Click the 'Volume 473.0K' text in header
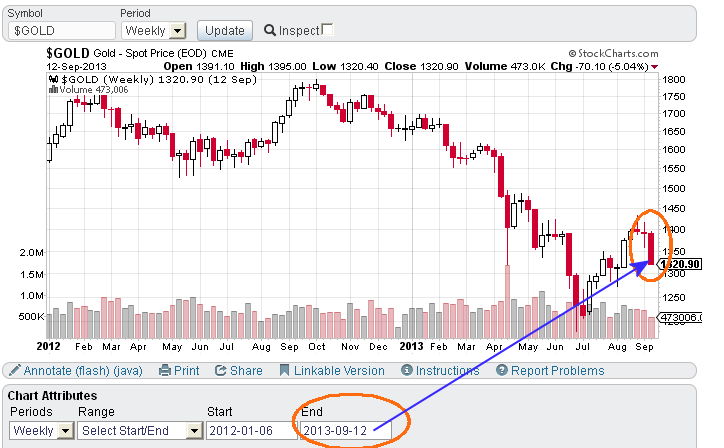The height and width of the screenshot is (448, 724). [x=505, y=67]
